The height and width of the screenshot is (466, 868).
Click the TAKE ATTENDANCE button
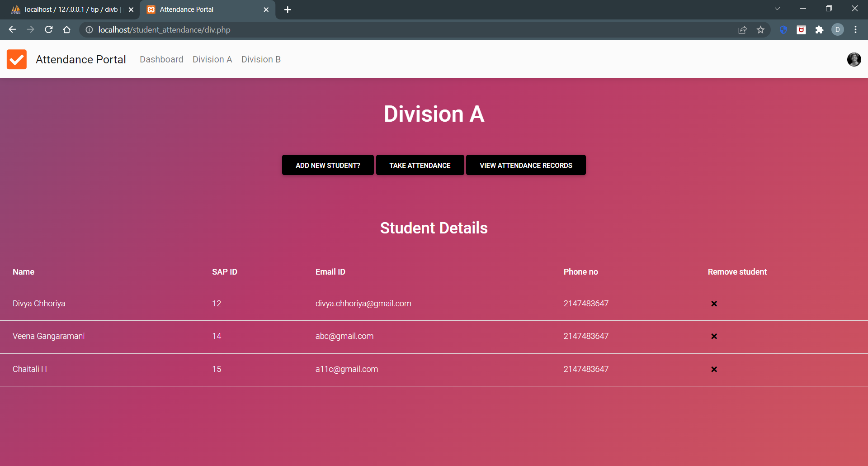tap(420, 165)
